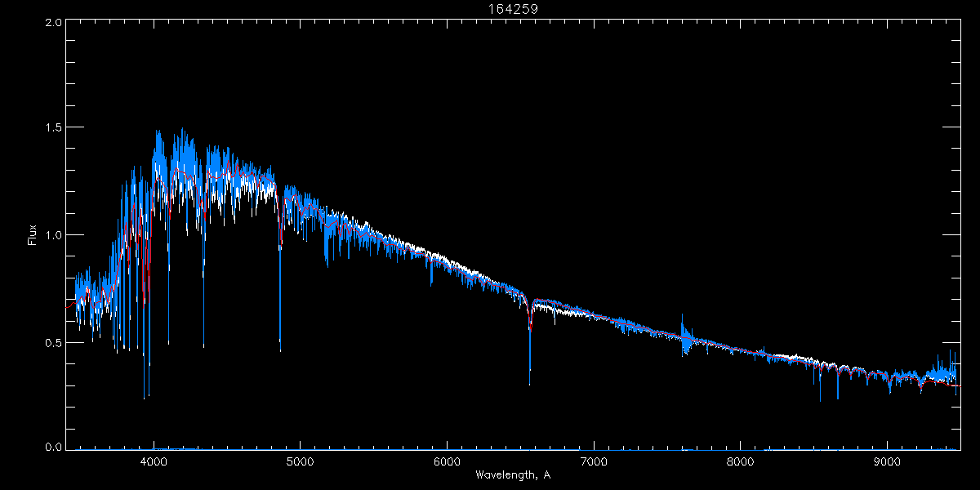Click the 0.0 y-axis tick label
This screenshot has width=980, height=490.
click(x=54, y=448)
